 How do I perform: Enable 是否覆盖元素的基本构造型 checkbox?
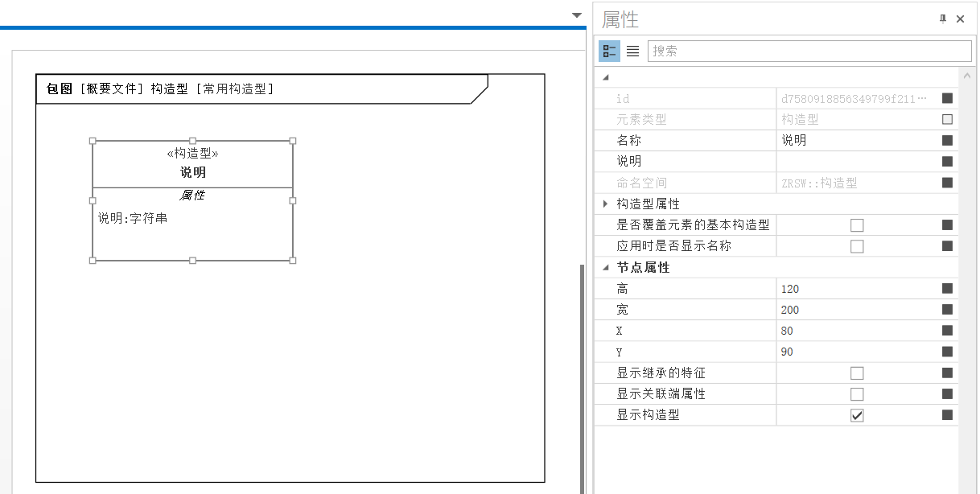pos(857,225)
